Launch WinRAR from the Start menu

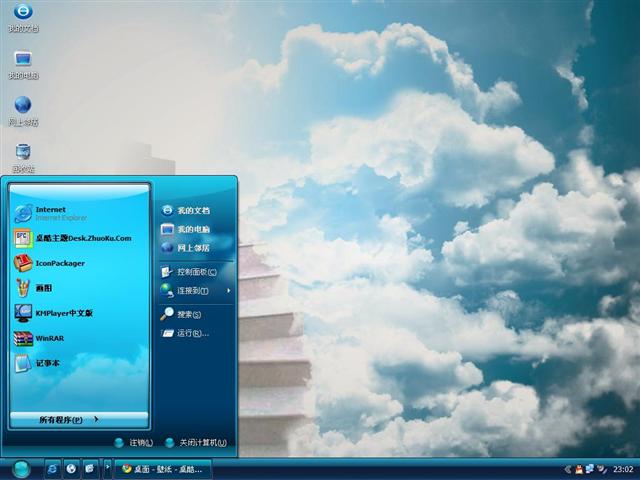pos(50,338)
